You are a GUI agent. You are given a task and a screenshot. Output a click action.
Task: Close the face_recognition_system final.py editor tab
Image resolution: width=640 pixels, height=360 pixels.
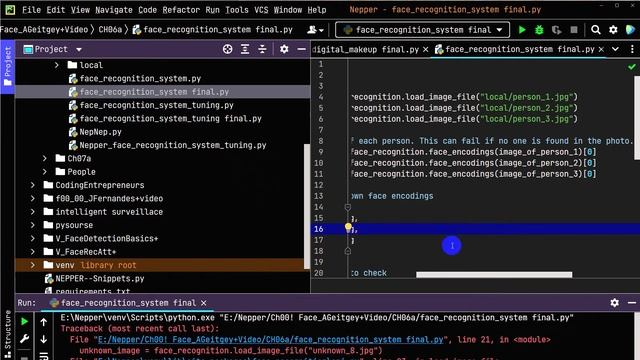tap(601, 49)
